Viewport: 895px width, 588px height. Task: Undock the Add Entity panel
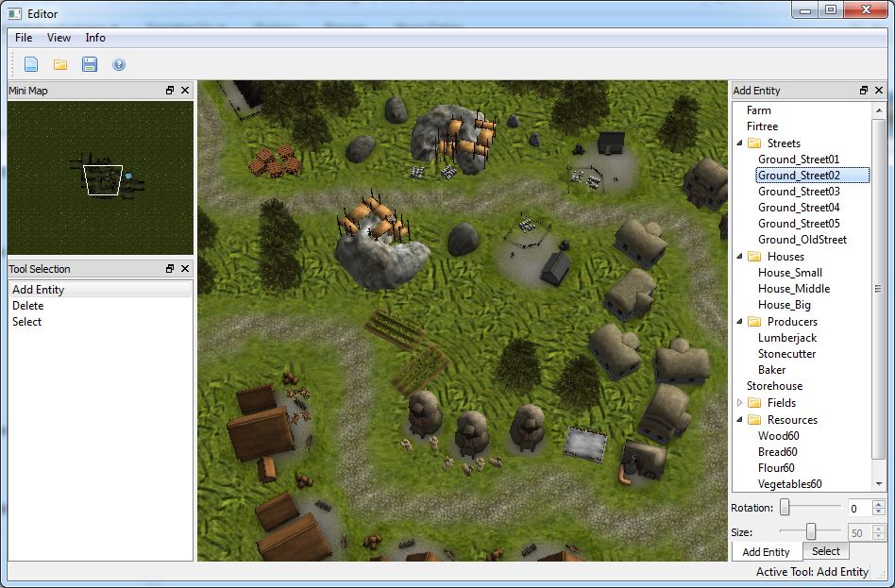pyautogui.click(x=864, y=91)
